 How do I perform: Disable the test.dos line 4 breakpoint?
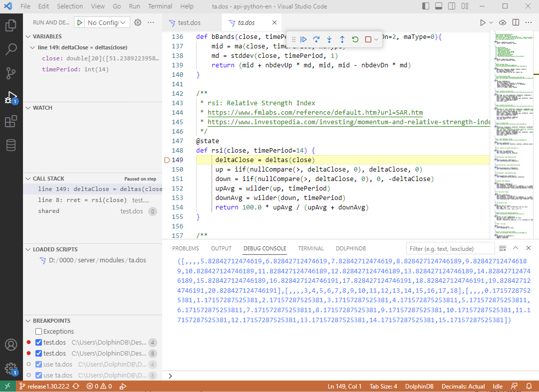coord(39,343)
